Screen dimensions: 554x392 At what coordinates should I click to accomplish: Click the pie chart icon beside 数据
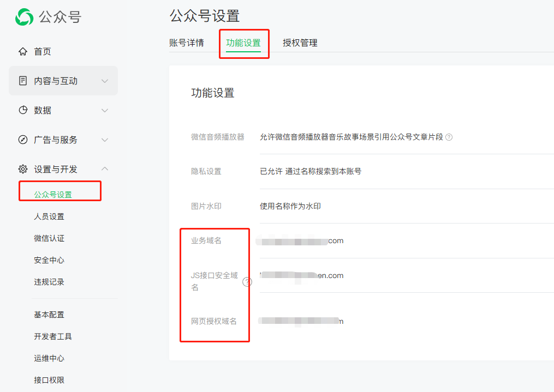(x=23, y=110)
